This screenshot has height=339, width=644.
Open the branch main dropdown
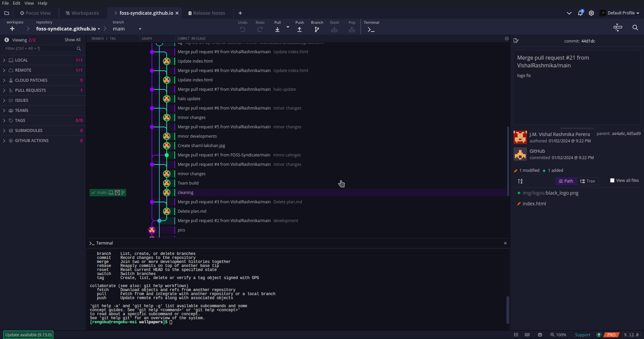click(x=127, y=29)
